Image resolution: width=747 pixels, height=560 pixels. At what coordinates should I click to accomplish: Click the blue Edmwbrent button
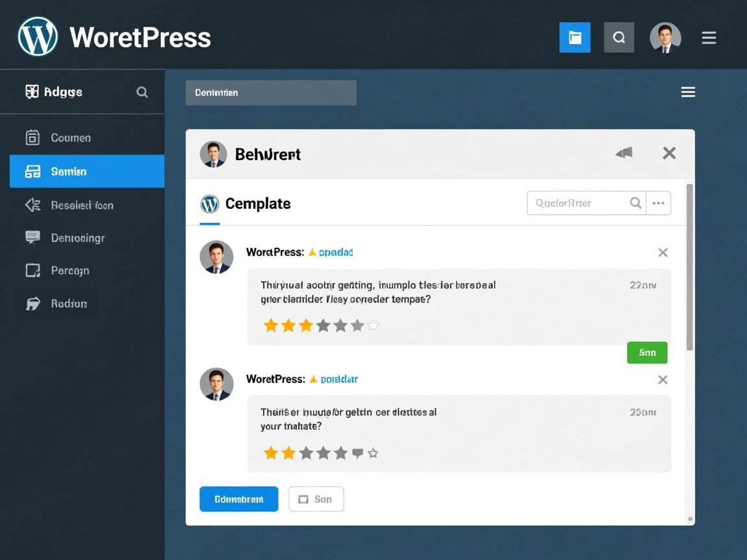[x=239, y=499]
